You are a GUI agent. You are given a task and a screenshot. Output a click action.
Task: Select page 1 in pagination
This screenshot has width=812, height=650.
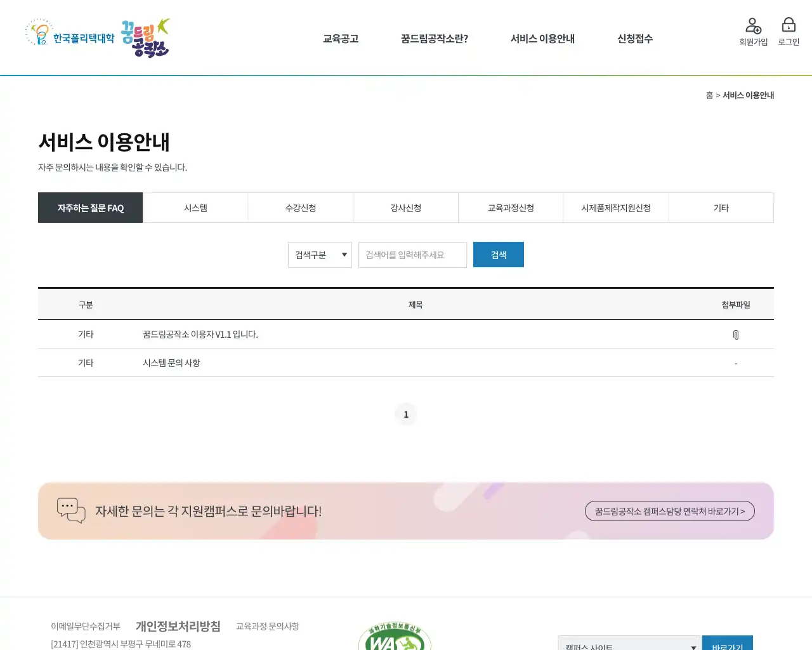tap(406, 414)
